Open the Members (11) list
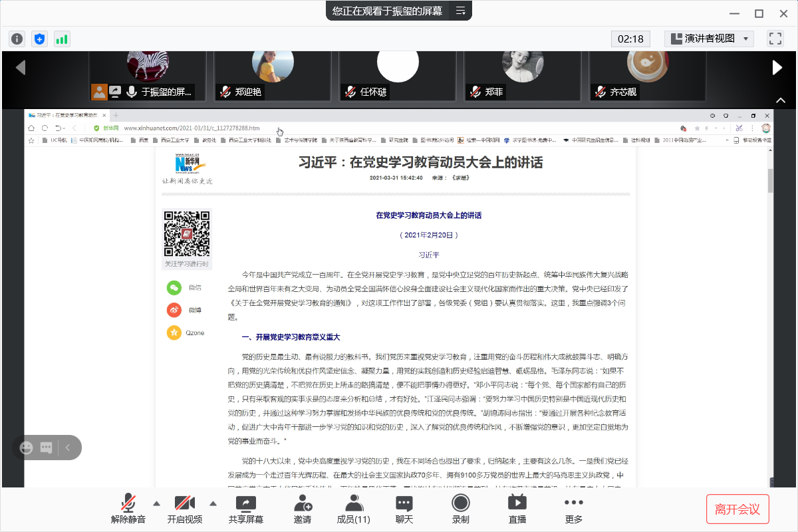The width and height of the screenshot is (798, 532). pyautogui.click(x=353, y=509)
